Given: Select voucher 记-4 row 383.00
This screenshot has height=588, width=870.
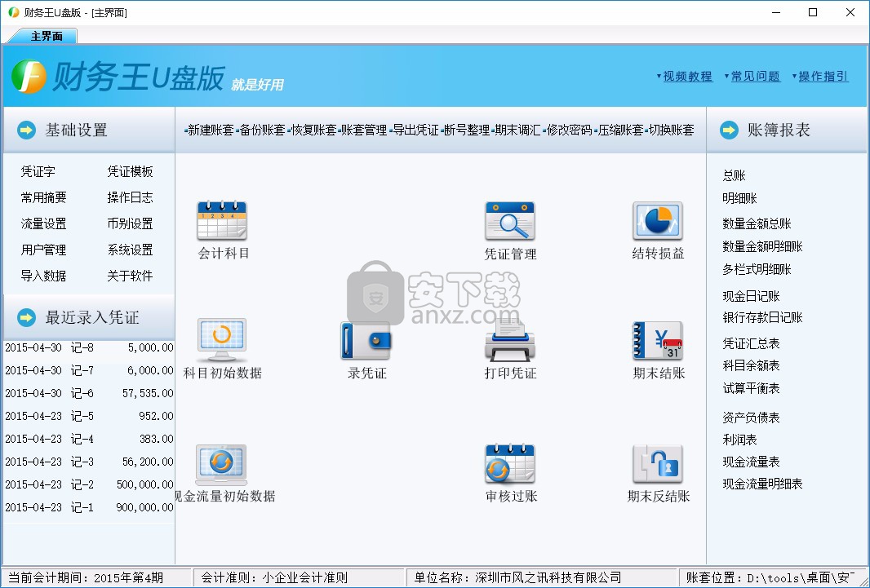Looking at the screenshot, I should click(x=89, y=439).
